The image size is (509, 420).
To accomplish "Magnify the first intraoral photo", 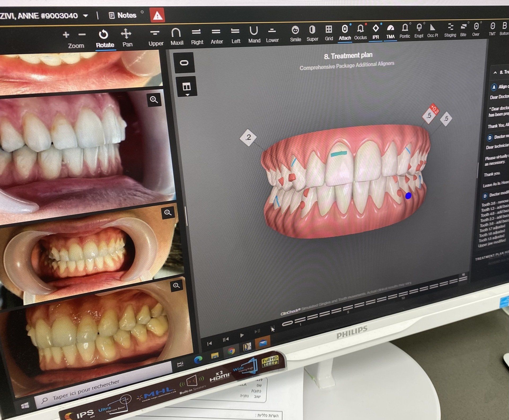I will 154,100.
